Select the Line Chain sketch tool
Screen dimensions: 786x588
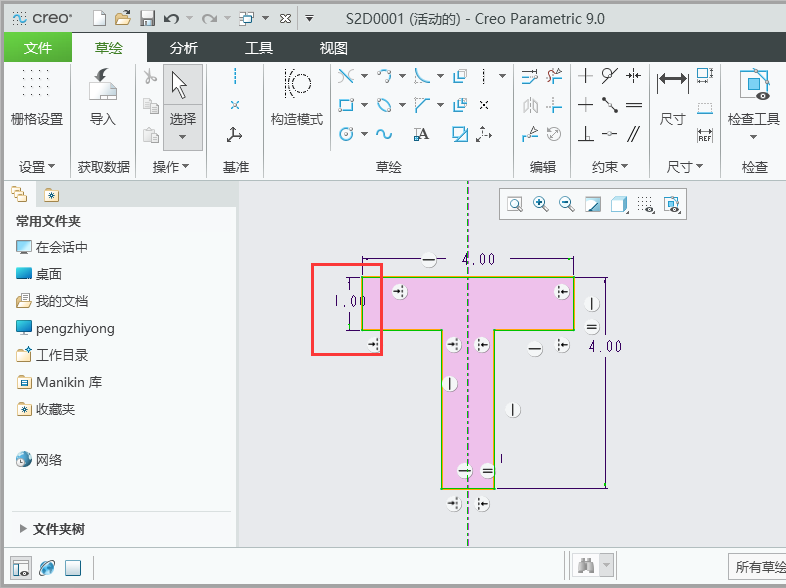(346, 76)
